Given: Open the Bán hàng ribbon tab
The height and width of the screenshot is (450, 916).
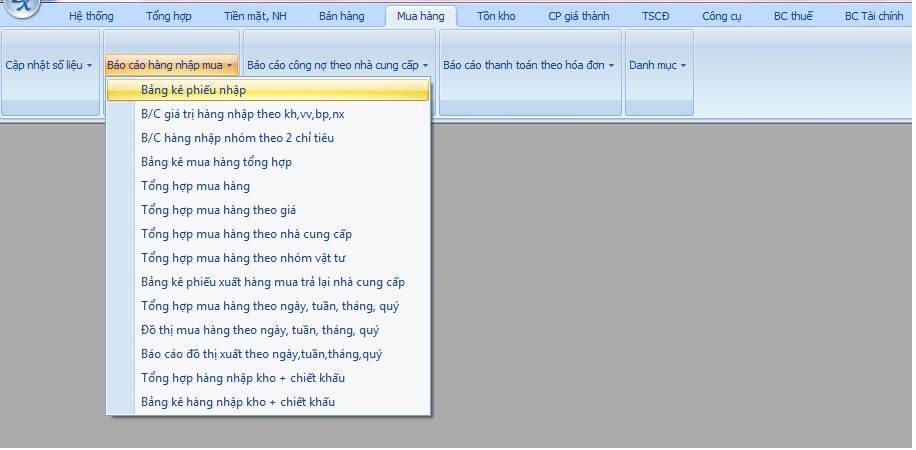Looking at the screenshot, I should 341,16.
